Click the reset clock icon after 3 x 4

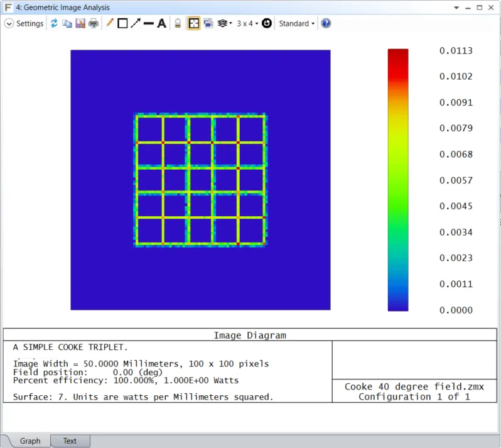pyautogui.click(x=267, y=23)
